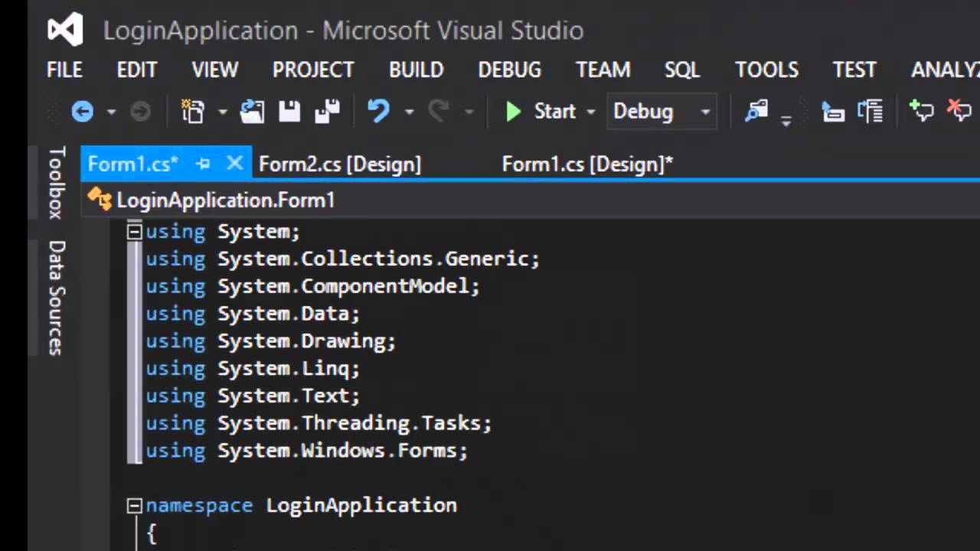980x551 pixels.
Task: Click the using System.Drawing; line
Action: click(x=270, y=341)
